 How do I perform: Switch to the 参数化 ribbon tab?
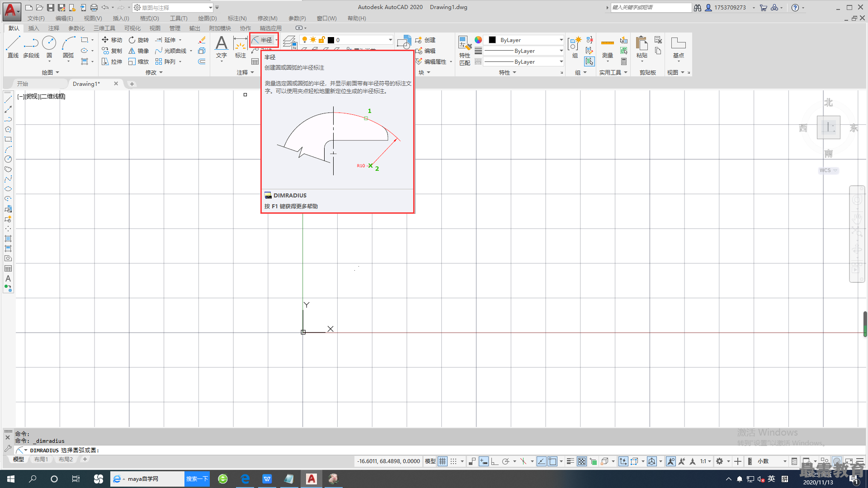pyautogui.click(x=76, y=28)
